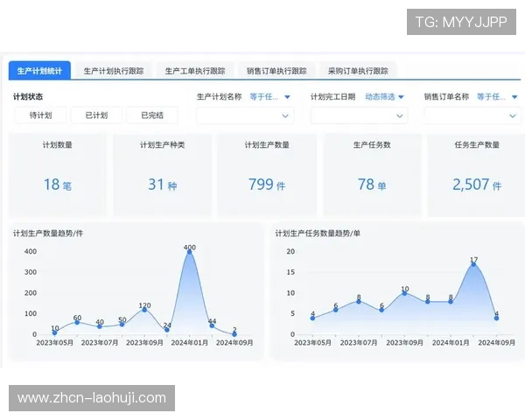
Task: Open the 销售订单执行跟踪 tab
Action: point(276,71)
